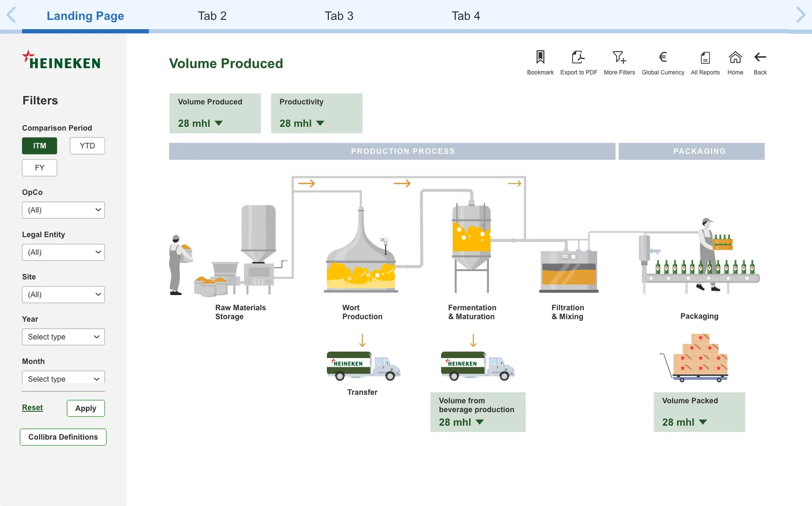
Task: Click the Global Currency euro icon
Action: click(663, 57)
